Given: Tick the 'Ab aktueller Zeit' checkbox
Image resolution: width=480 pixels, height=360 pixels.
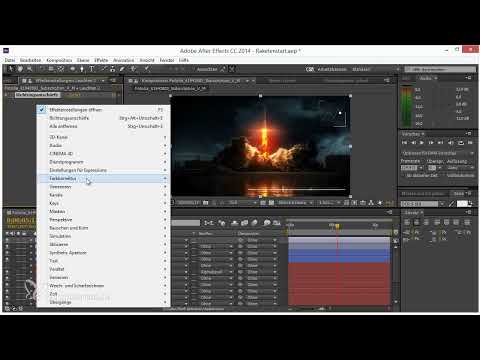Looking at the screenshot, I should tap(404, 175).
